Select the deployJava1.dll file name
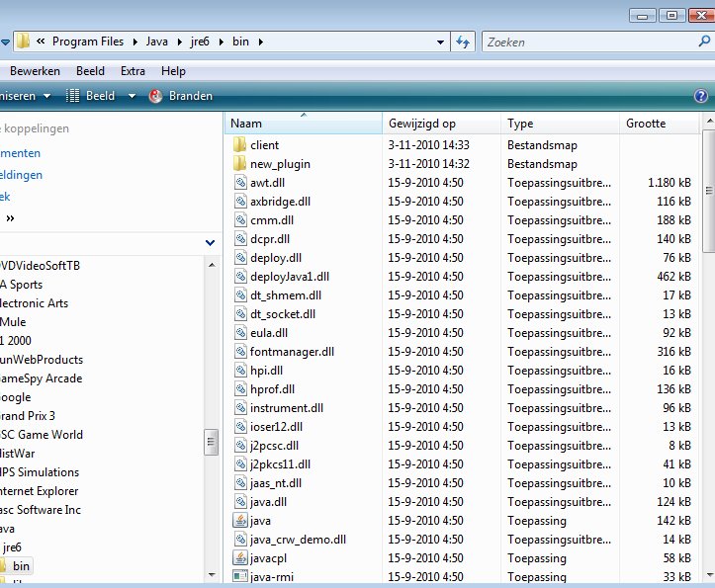The image size is (715, 588). (x=290, y=277)
